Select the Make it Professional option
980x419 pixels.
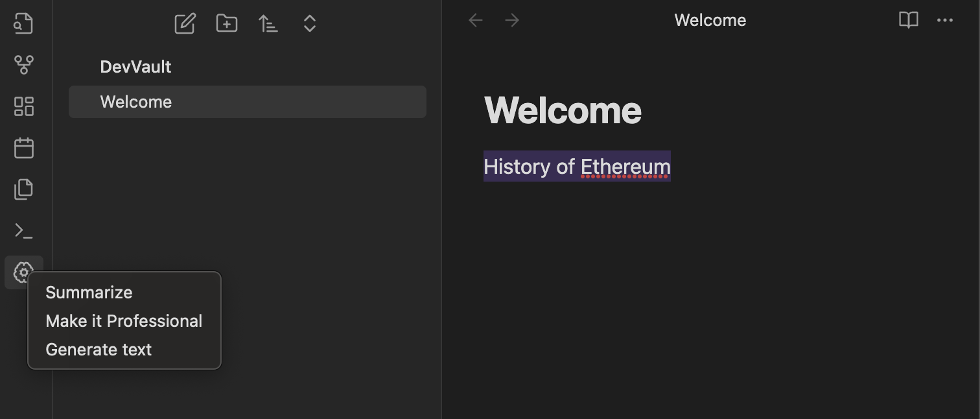[x=124, y=321]
